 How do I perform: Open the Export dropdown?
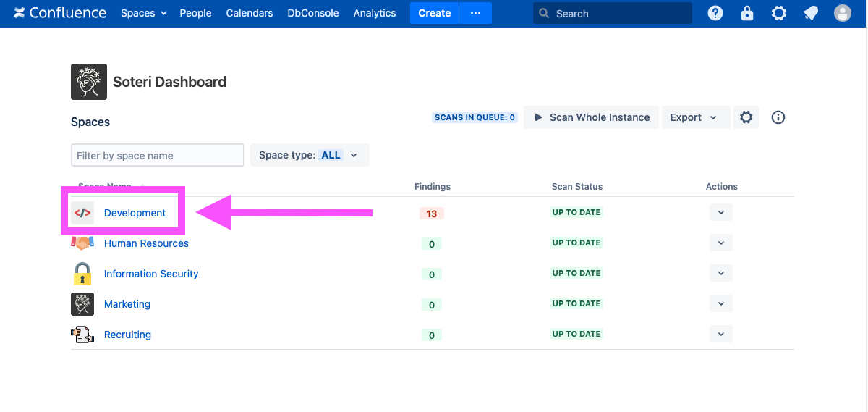click(x=693, y=117)
